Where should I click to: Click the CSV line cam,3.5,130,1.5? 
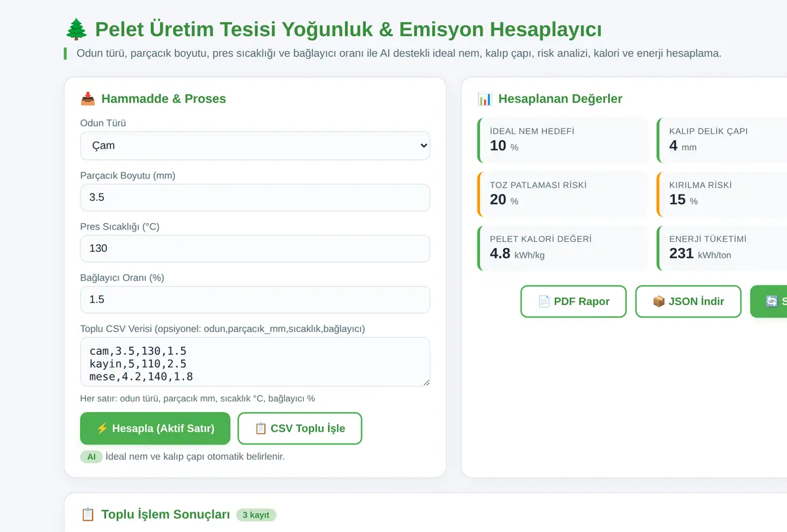[138, 352]
